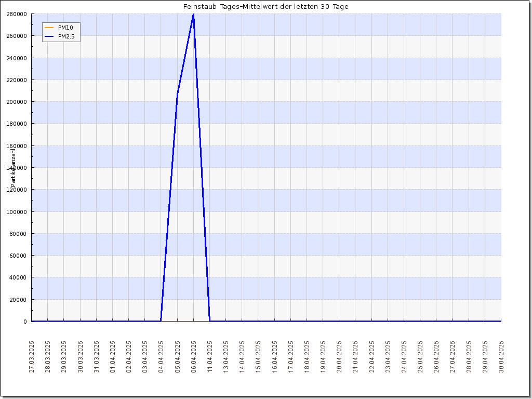Click the 27.03.2025 date label
This screenshot has height=399, width=532.
pyautogui.click(x=32, y=357)
